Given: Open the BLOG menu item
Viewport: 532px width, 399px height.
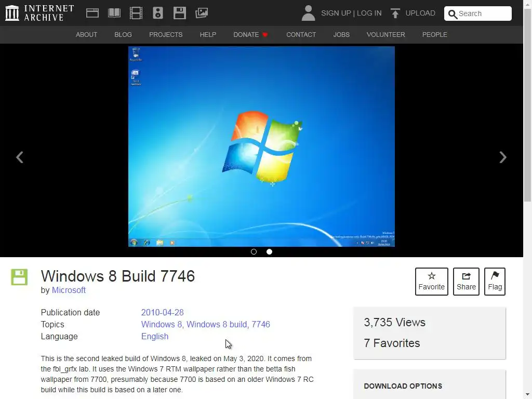Looking at the screenshot, I should point(123,35).
